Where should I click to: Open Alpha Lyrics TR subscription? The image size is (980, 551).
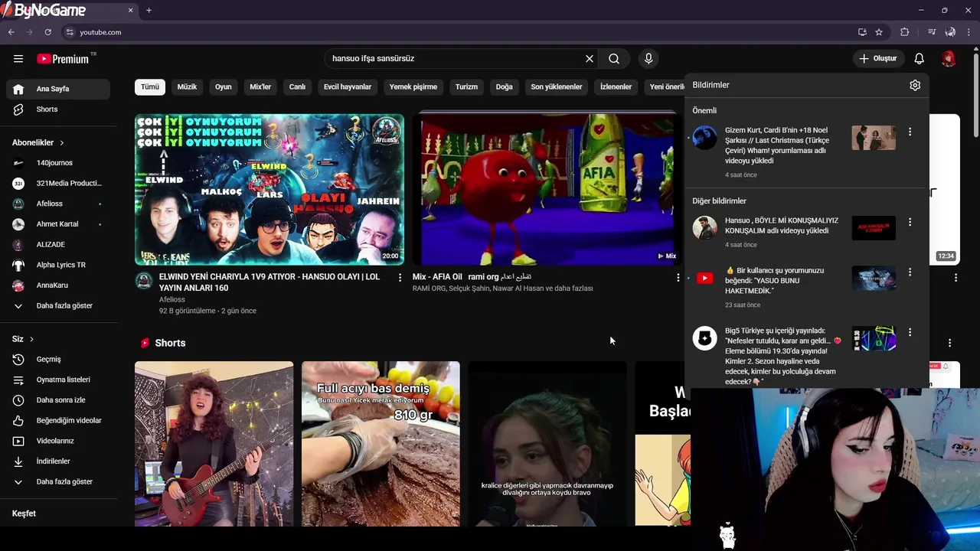[58, 265]
